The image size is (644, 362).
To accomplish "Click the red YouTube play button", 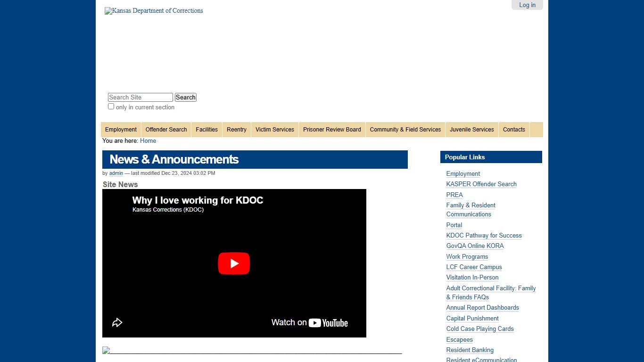I will pyautogui.click(x=234, y=263).
